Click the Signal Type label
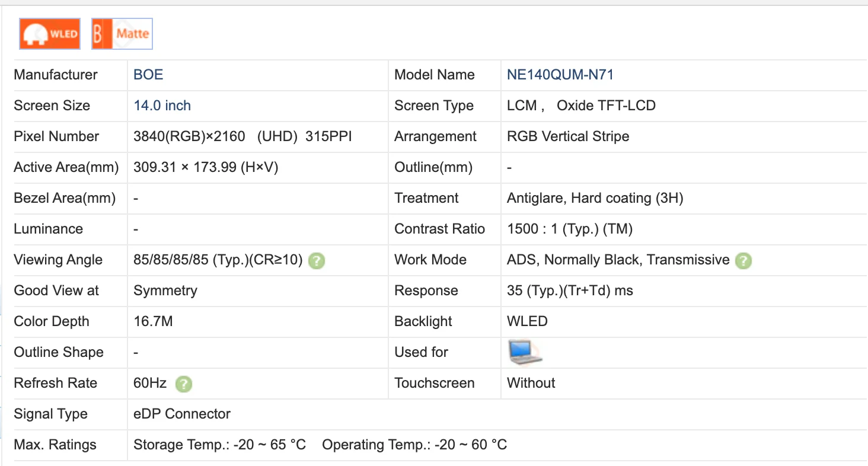Screen dimensions: 868x466 pos(50,414)
